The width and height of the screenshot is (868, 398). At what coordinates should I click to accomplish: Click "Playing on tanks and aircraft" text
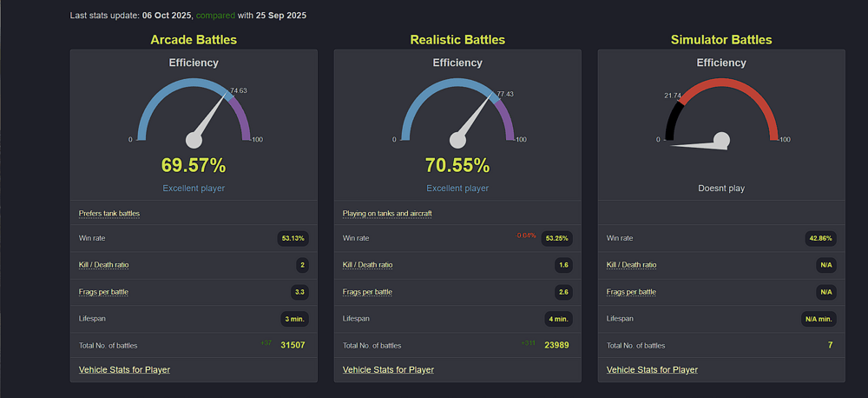pyautogui.click(x=387, y=213)
